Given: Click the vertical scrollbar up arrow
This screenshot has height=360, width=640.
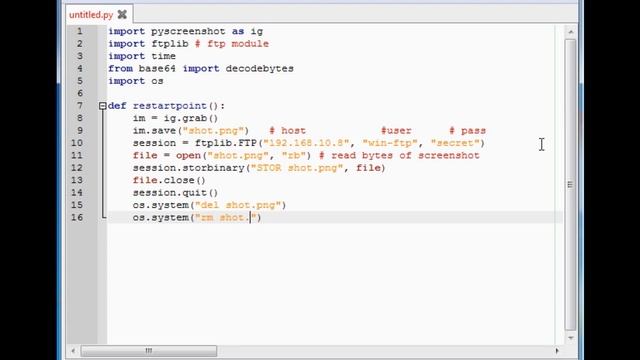Looking at the screenshot, I should point(571,31).
